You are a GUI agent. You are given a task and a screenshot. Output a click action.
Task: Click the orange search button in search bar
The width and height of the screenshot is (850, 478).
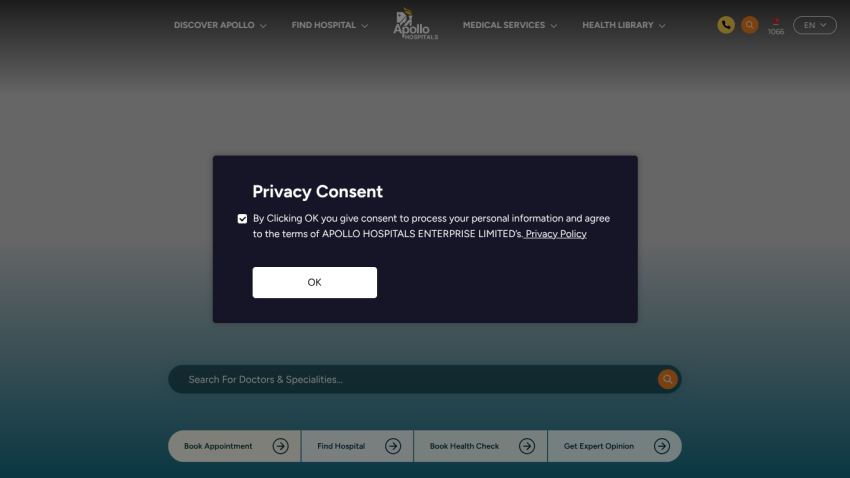pyautogui.click(x=667, y=379)
